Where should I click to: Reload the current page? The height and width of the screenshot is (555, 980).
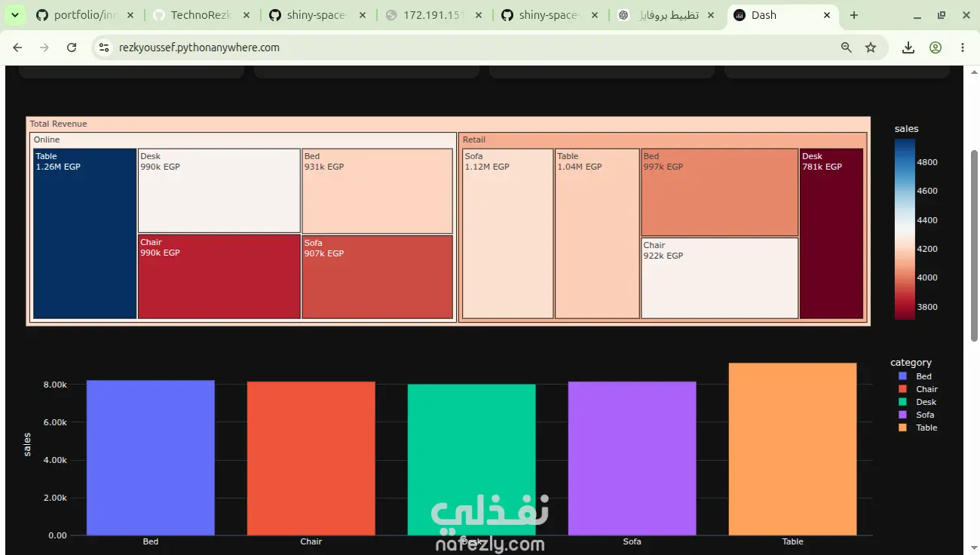click(72, 48)
